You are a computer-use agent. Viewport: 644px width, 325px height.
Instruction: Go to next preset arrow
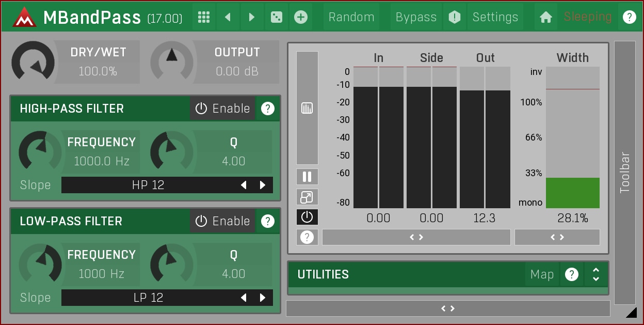click(x=252, y=17)
